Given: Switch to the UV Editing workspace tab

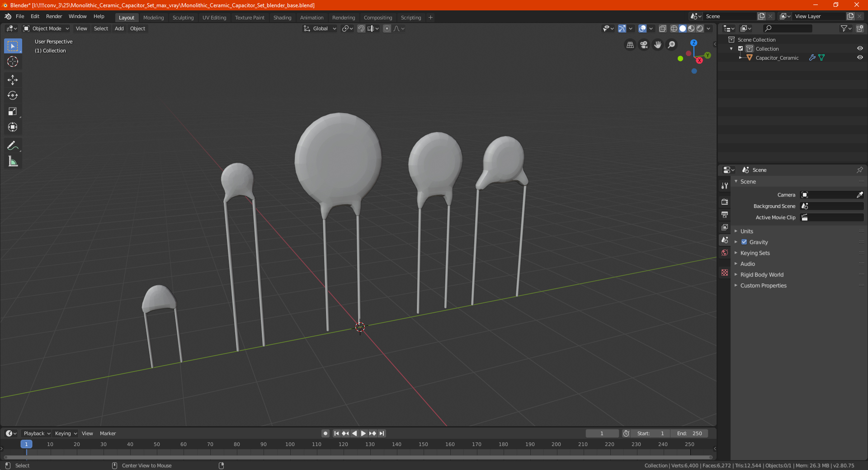Looking at the screenshot, I should (214, 18).
